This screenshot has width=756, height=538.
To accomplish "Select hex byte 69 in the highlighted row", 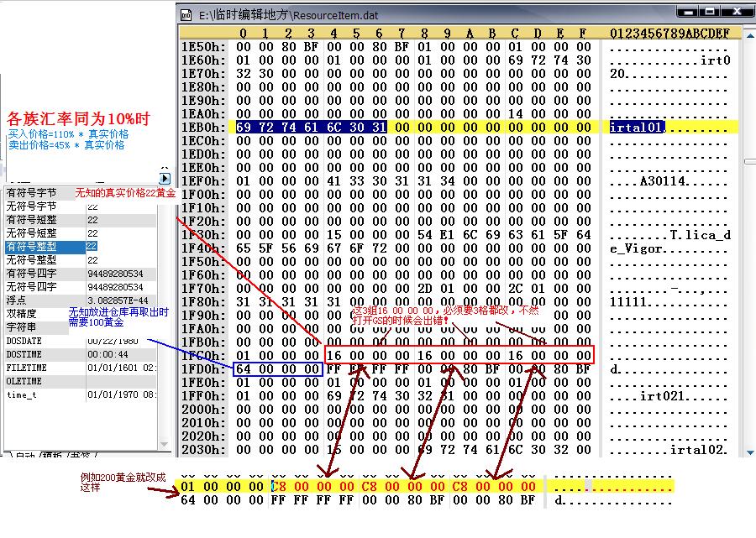I will tap(243, 128).
